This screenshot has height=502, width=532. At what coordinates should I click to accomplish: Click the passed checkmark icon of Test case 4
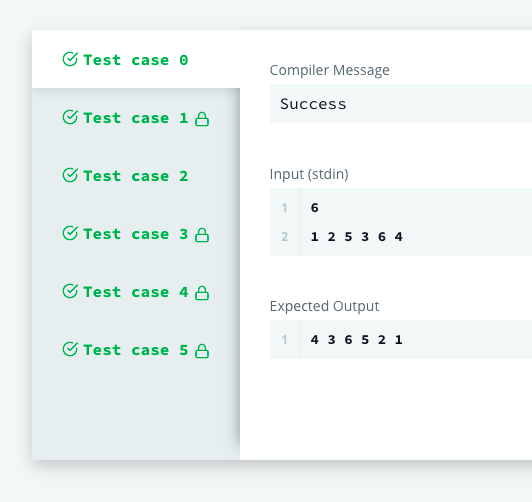[70, 291]
